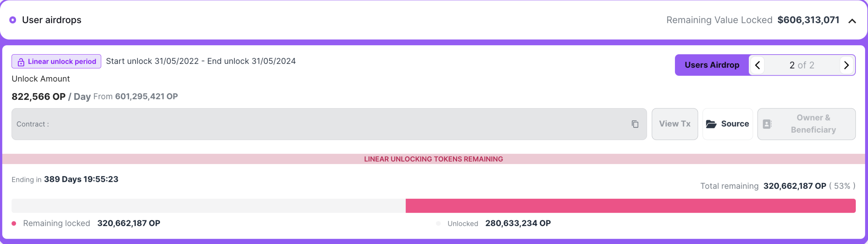Collapse the User airdrops section chevron
Screen dimensions: 868x244
pos(852,21)
